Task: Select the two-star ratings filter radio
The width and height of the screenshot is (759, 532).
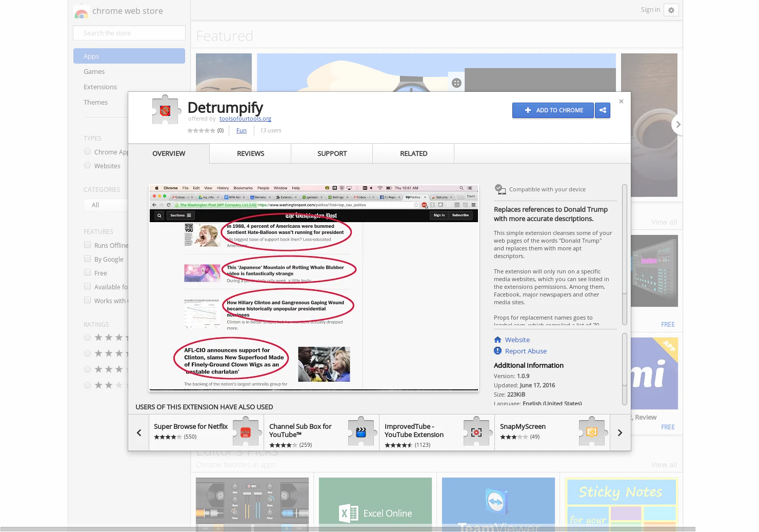Action: pos(88,385)
